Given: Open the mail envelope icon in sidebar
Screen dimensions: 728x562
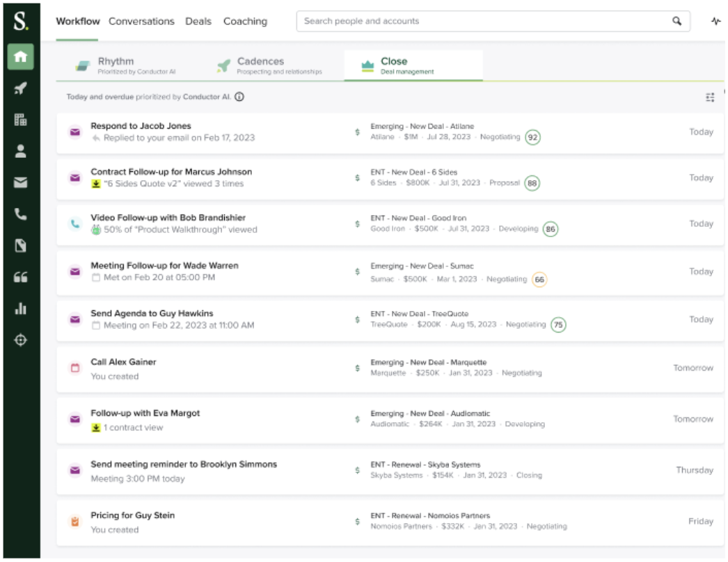Looking at the screenshot, I should [x=20, y=182].
